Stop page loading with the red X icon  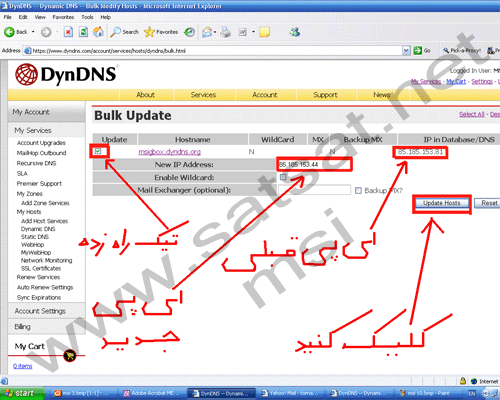(x=68, y=32)
